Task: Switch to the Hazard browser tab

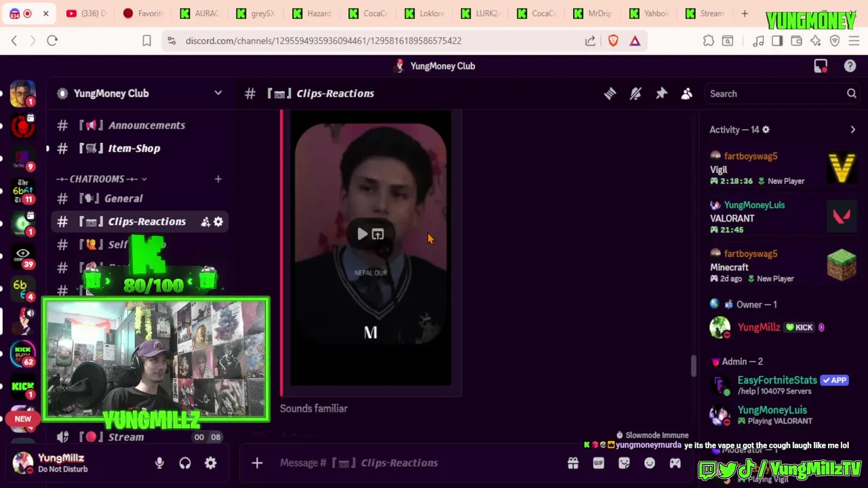Action: point(313,14)
